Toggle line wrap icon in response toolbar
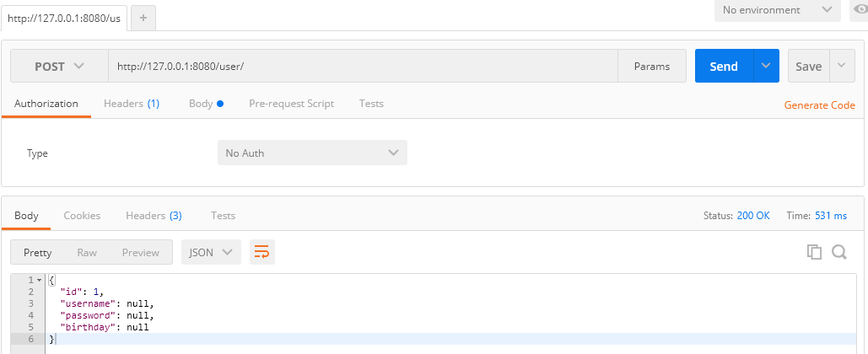The width and height of the screenshot is (868, 354). (x=261, y=252)
